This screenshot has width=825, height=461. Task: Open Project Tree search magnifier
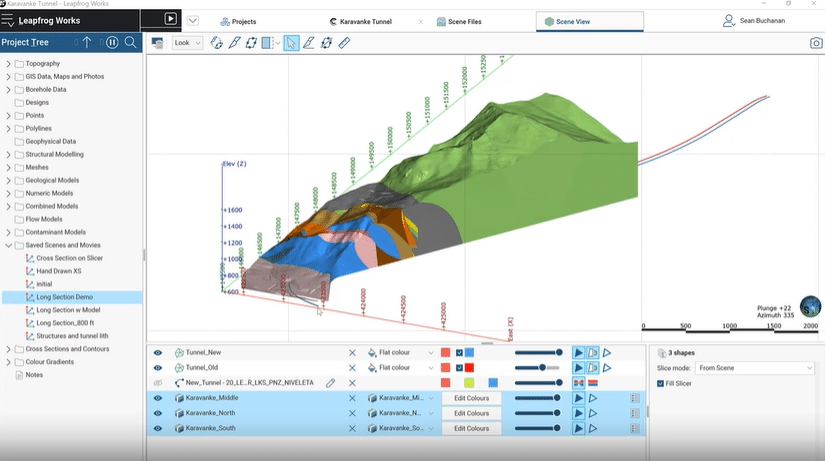130,43
